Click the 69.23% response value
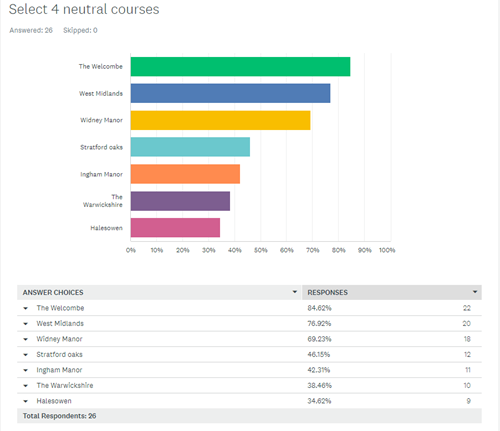 (319, 339)
